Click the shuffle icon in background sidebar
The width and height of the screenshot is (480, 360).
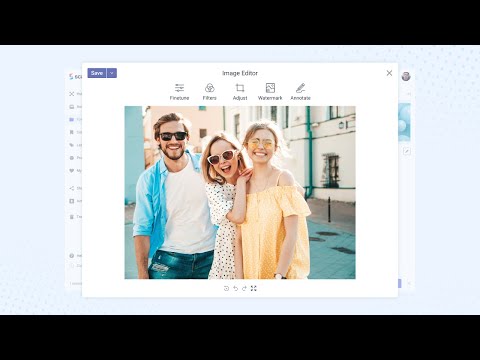point(72,94)
